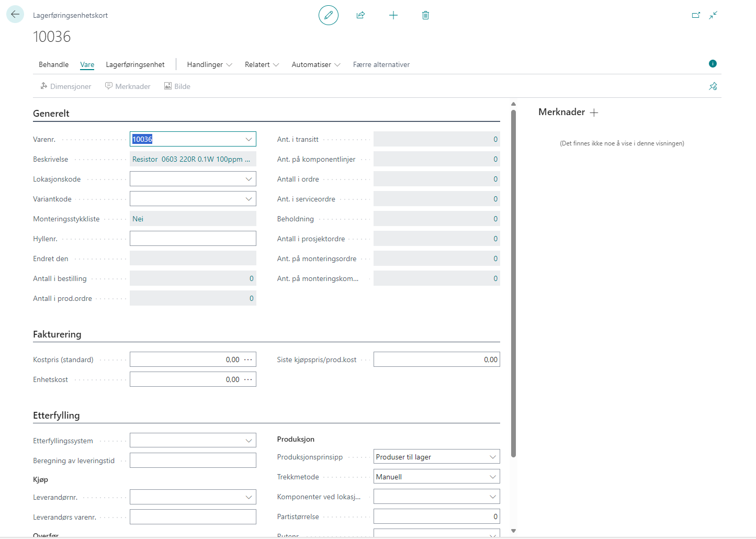This screenshot has height=539, width=756.
Task: Click the green info circle icon
Action: 713,64
